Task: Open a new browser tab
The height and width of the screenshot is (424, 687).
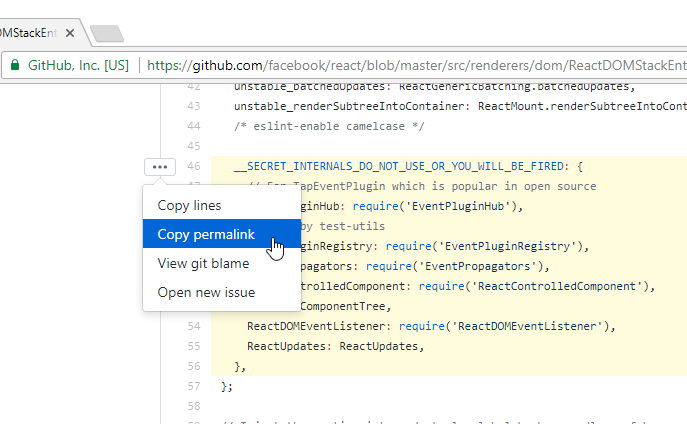Action: (x=107, y=34)
